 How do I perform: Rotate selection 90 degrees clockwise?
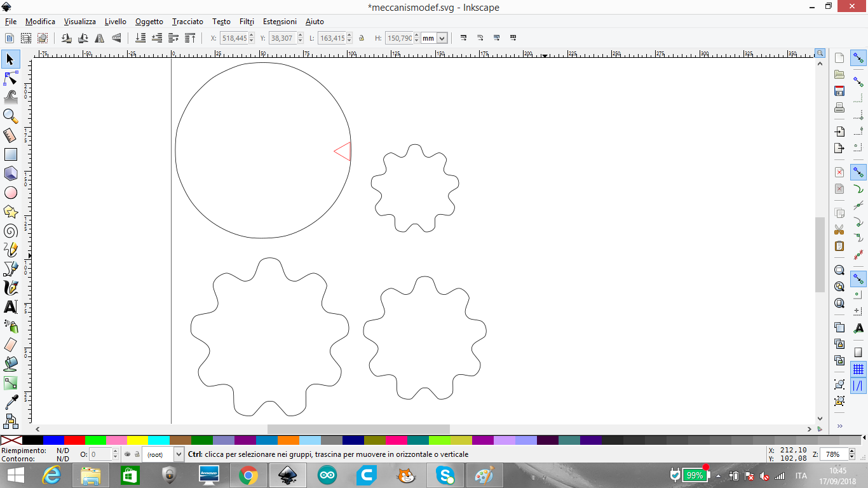click(x=83, y=38)
